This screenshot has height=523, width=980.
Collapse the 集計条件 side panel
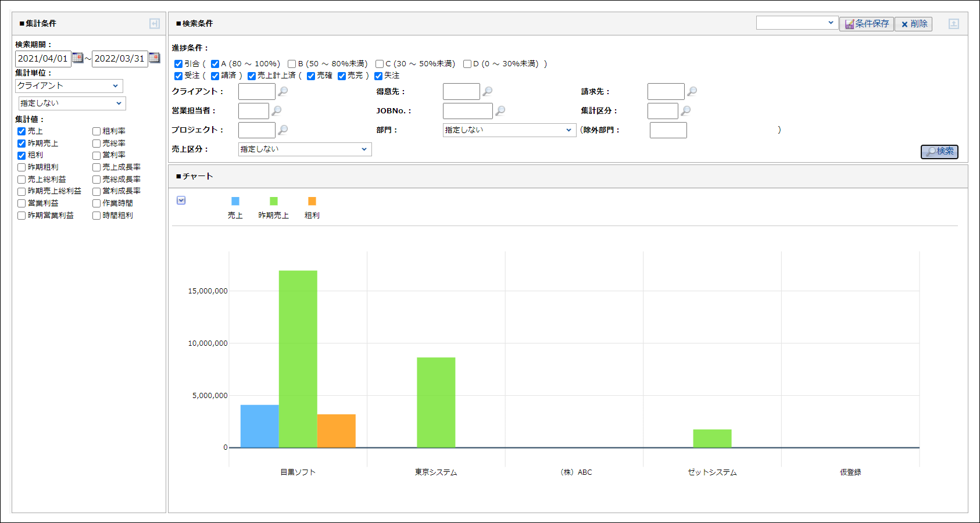pyautogui.click(x=155, y=23)
